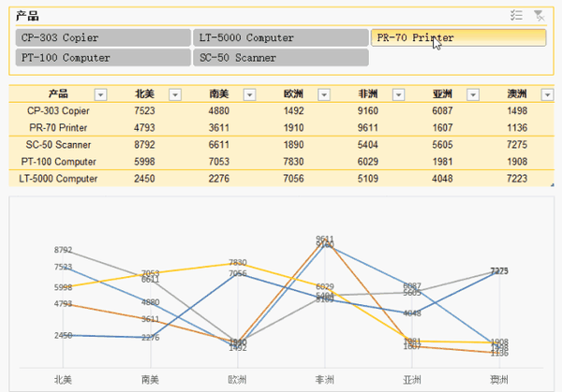
Task: Click table cell LT-5000 Computer
Action: click(x=58, y=179)
